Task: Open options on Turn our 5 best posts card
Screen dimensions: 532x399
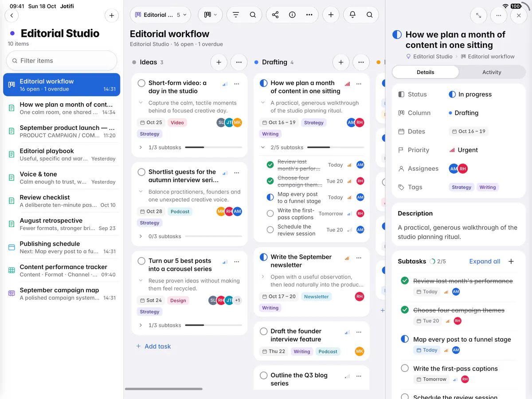Action: [237, 262]
